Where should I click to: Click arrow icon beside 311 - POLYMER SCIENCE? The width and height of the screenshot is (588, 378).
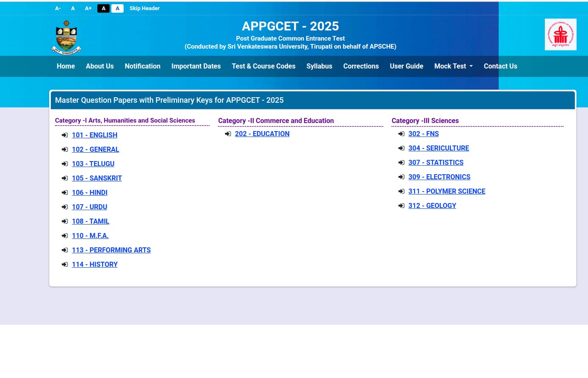[401, 192]
